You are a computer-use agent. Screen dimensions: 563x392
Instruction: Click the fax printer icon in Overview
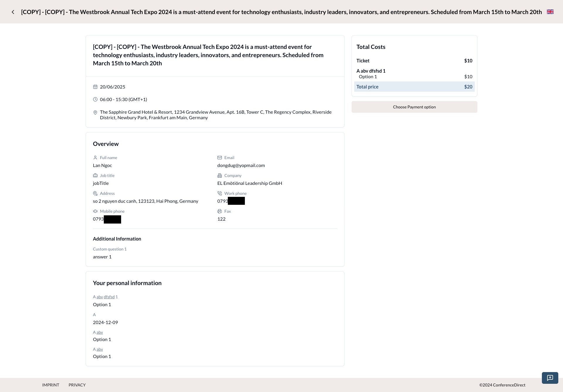[x=220, y=211]
